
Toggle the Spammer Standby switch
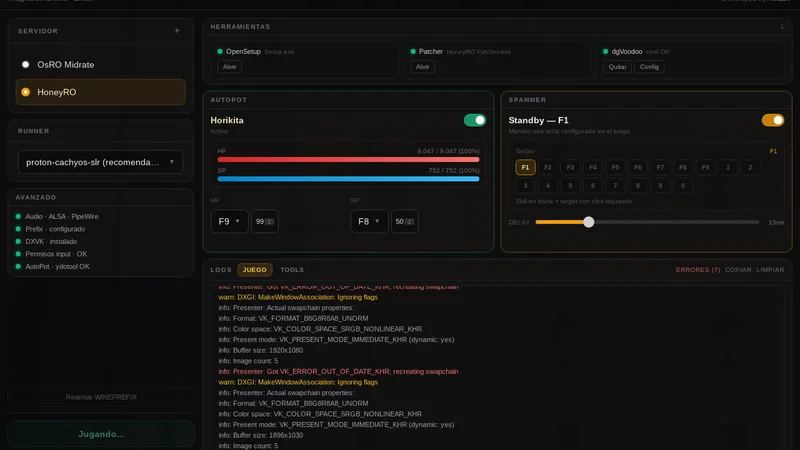[772, 120]
